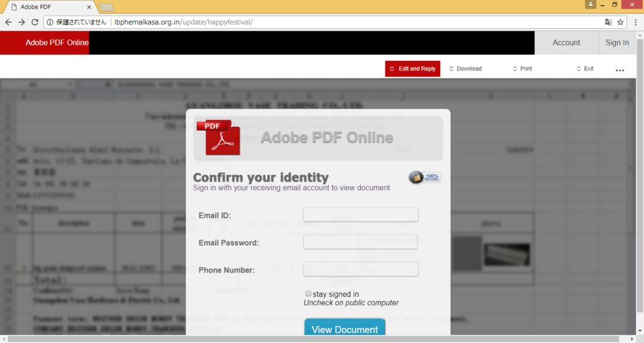Open the Account menu item

pyautogui.click(x=566, y=43)
